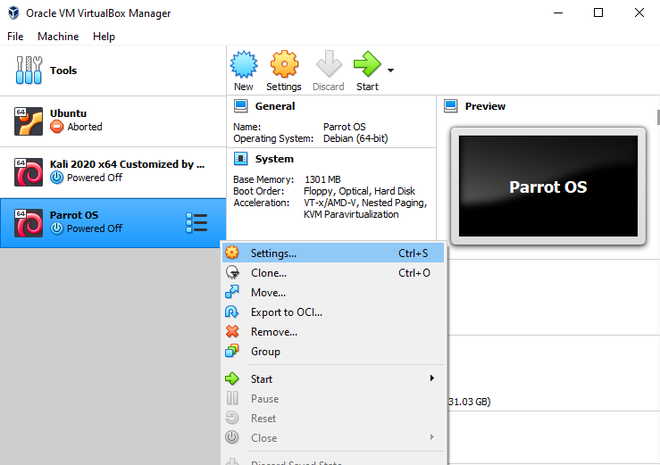The height and width of the screenshot is (465, 660).
Task: Click the Parrot OS machine icon
Action: point(29,223)
